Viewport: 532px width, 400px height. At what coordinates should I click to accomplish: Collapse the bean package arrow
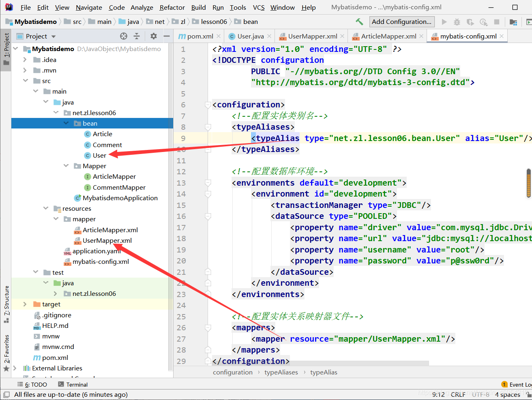coord(66,123)
